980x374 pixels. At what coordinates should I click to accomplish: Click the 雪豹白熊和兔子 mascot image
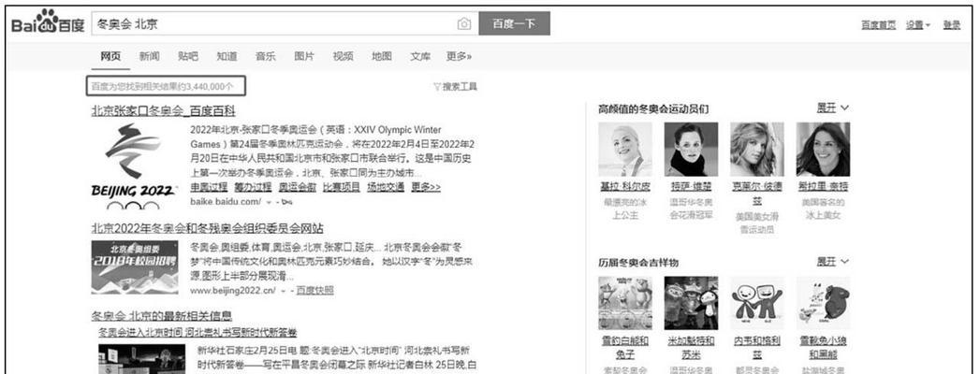point(625,304)
